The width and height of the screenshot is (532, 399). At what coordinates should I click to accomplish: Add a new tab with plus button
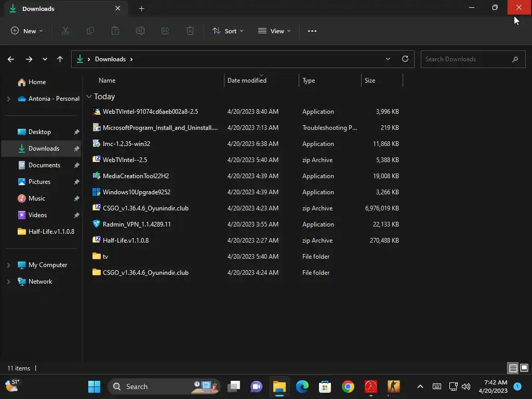pos(141,9)
